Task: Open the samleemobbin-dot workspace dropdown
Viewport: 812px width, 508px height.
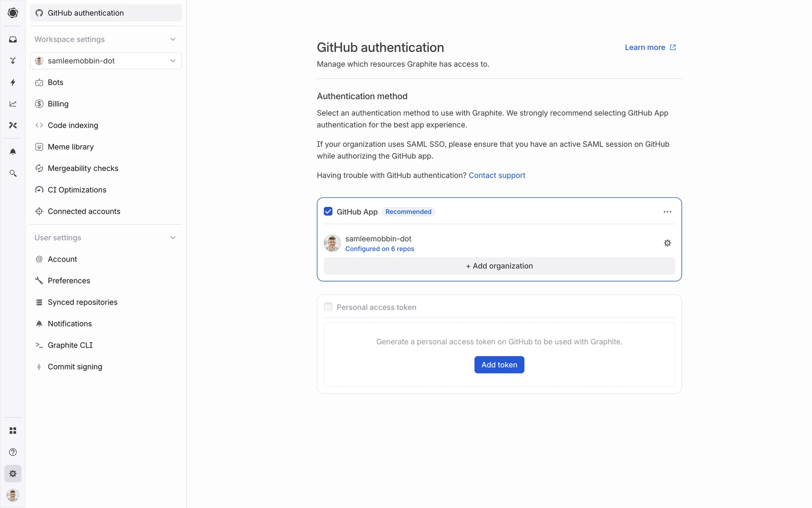Action: 106,61
